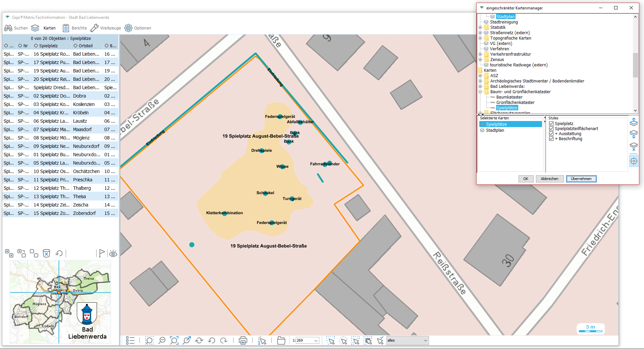Click the eye icon above the overview map
644x349 pixels.
coord(113,253)
